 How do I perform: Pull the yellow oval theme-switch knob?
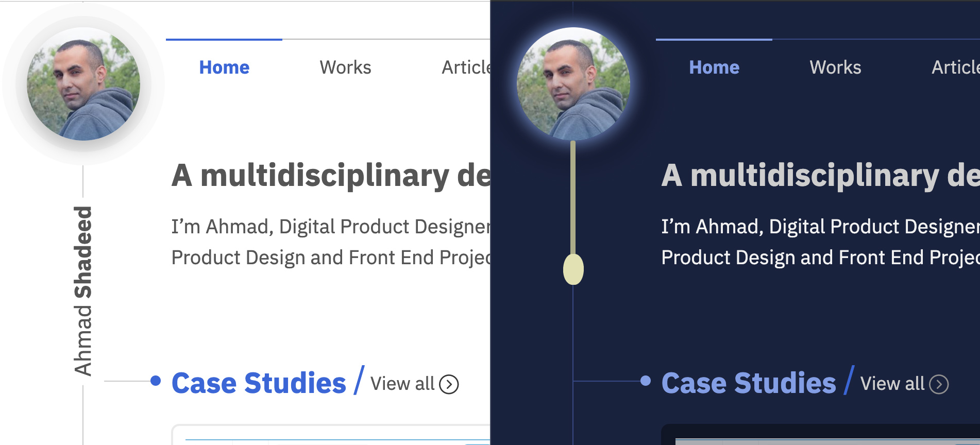573,269
